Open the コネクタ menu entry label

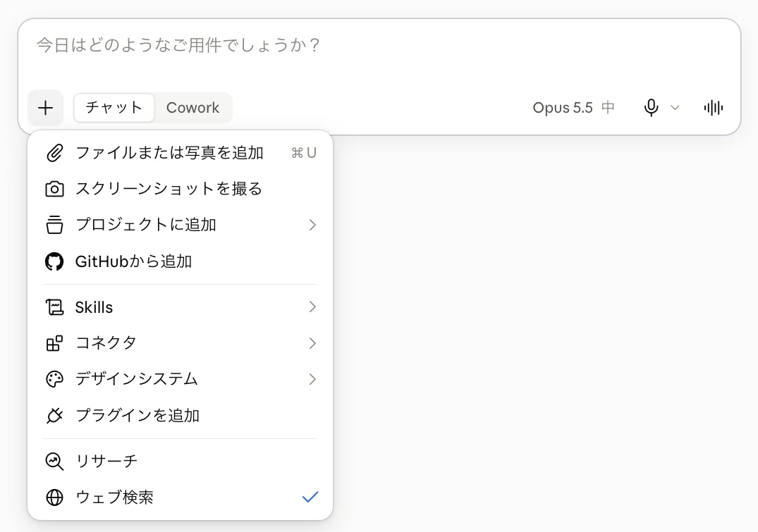[x=106, y=343]
